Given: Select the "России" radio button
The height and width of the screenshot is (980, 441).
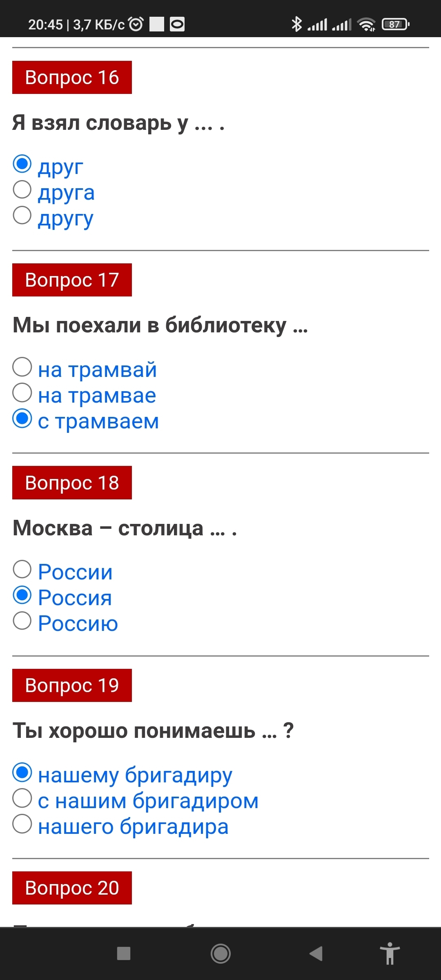Looking at the screenshot, I should pyautogui.click(x=22, y=569).
